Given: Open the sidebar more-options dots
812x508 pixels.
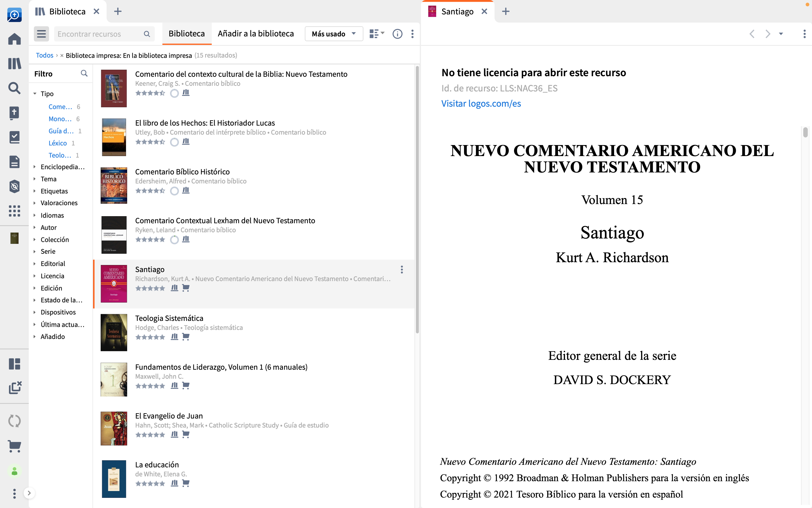Looking at the screenshot, I should pyautogui.click(x=14, y=494).
